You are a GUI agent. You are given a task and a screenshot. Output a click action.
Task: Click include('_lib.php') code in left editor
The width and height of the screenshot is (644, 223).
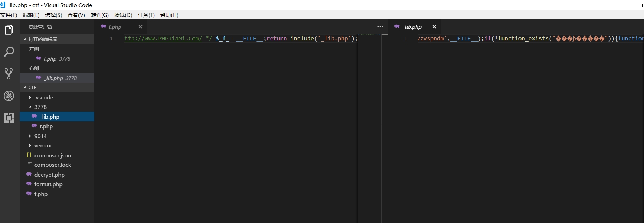point(323,39)
